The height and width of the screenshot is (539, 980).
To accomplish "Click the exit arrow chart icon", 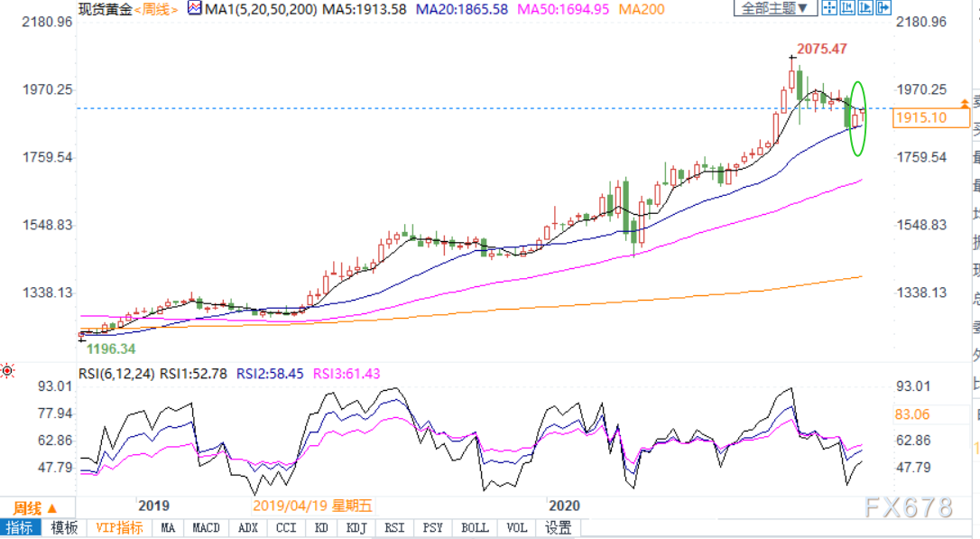I will pos(883,8).
